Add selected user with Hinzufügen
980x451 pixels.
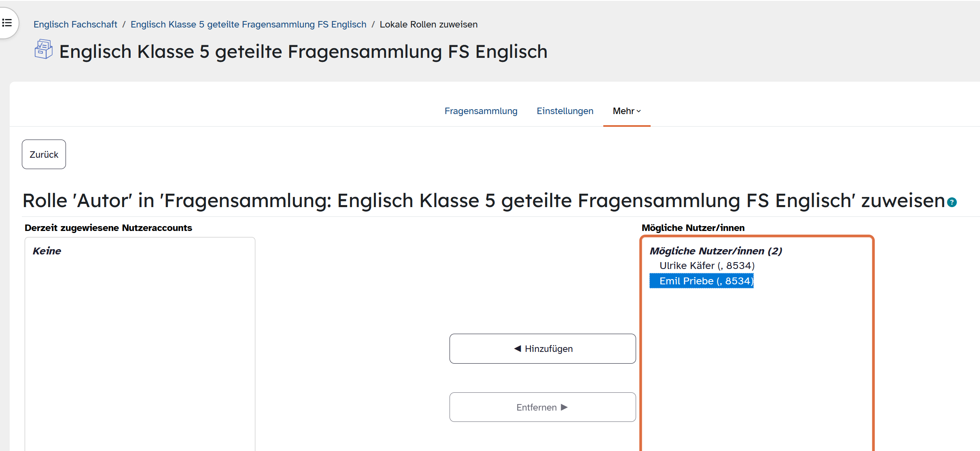click(x=543, y=349)
